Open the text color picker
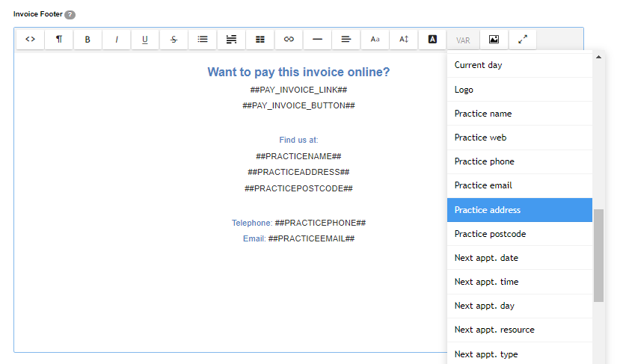Image resolution: width=623 pixels, height=364 pixels. [432, 40]
